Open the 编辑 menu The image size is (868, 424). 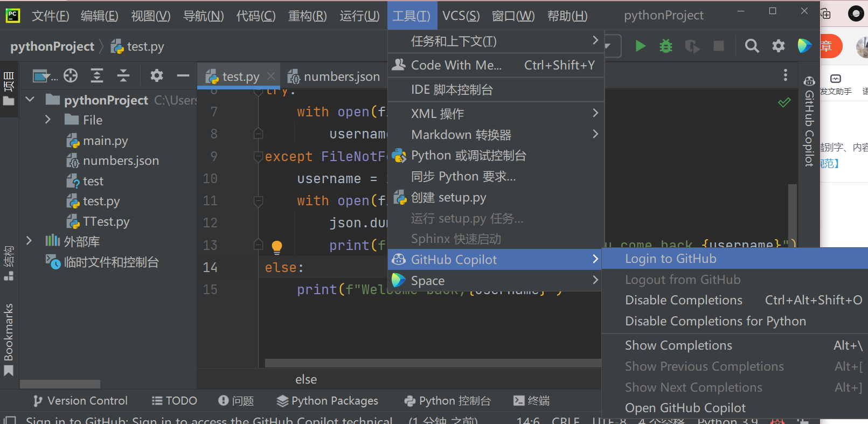coord(99,16)
